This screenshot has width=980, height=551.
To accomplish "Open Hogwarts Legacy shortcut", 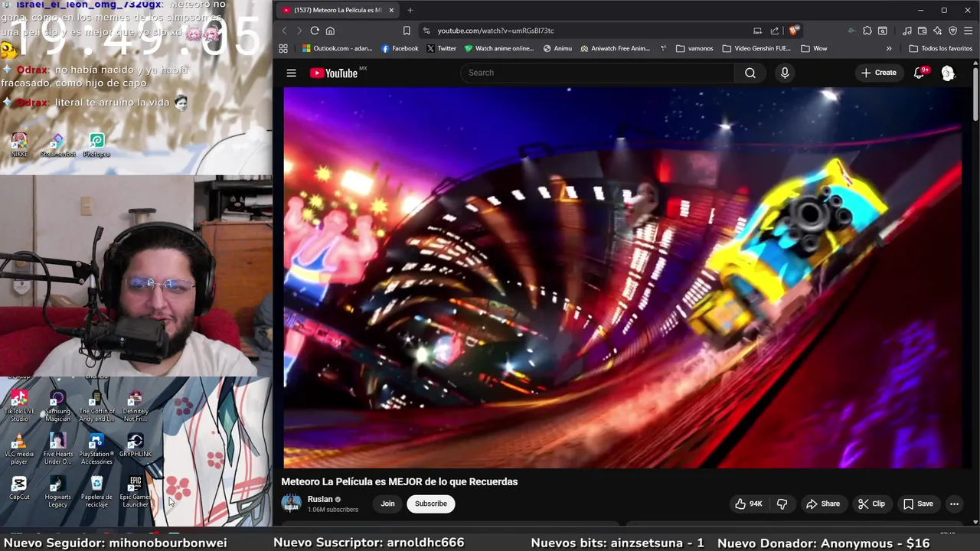I will point(57,492).
